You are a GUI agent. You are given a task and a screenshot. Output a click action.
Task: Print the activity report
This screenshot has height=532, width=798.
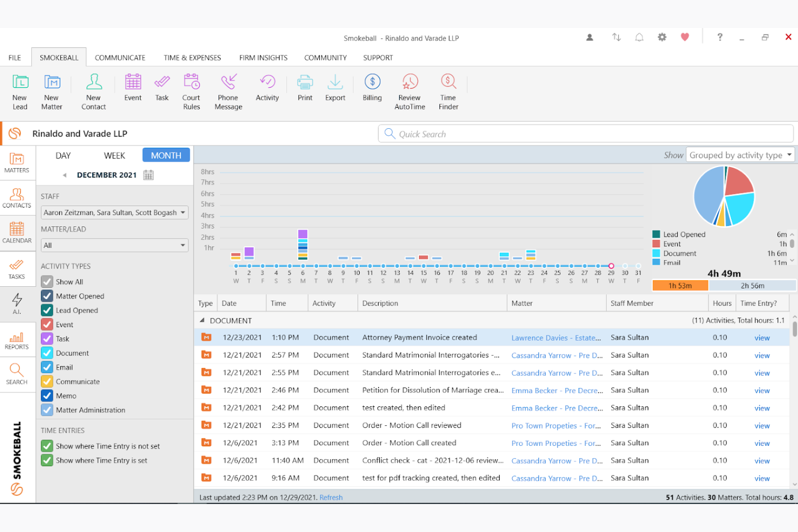coord(305,88)
